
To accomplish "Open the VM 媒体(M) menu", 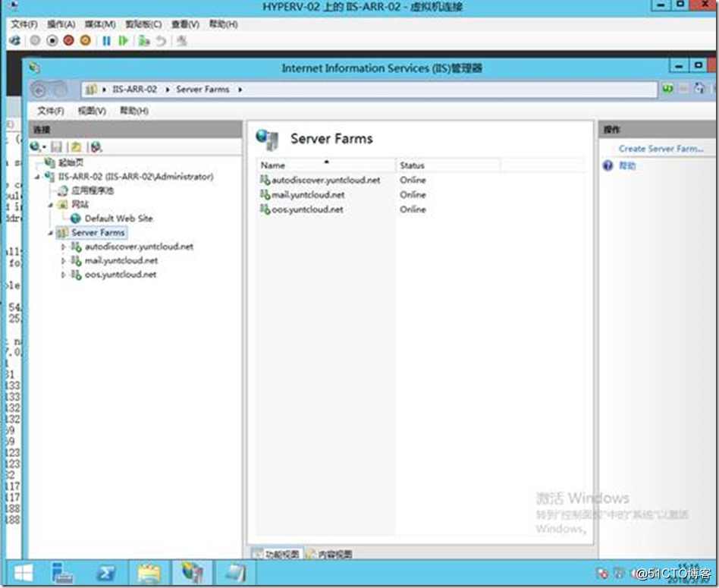I will [100, 24].
